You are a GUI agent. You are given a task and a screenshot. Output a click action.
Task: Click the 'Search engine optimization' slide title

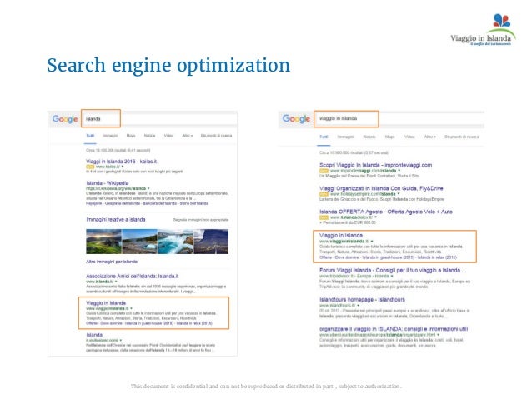point(168,65)
